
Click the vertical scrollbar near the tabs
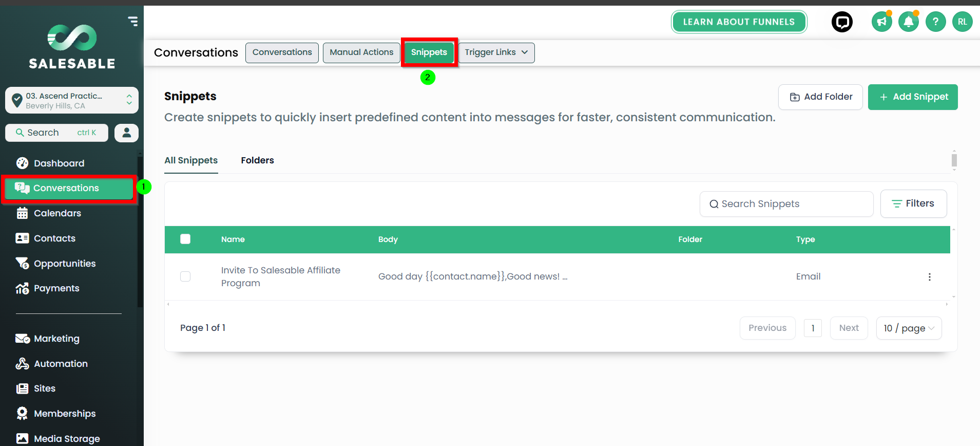point(954,160)
